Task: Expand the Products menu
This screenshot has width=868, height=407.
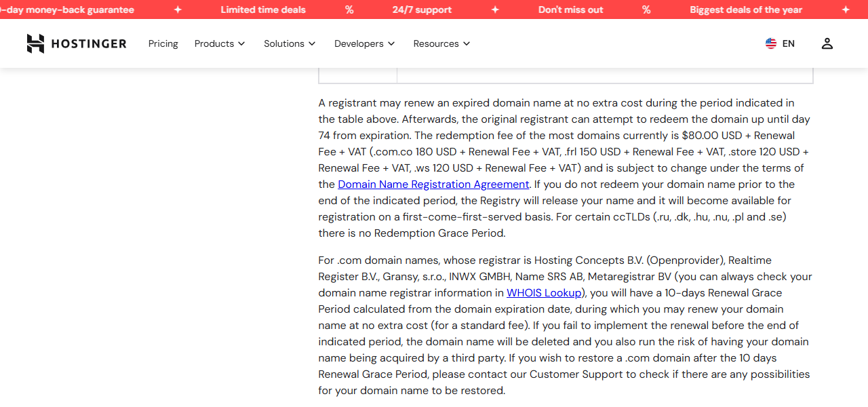Action: pos(220,43)
